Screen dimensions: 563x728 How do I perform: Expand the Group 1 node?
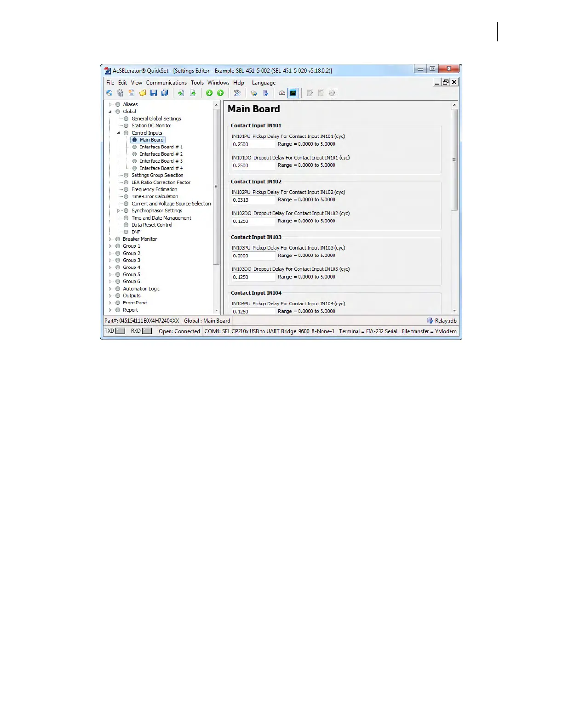point(110,246)
